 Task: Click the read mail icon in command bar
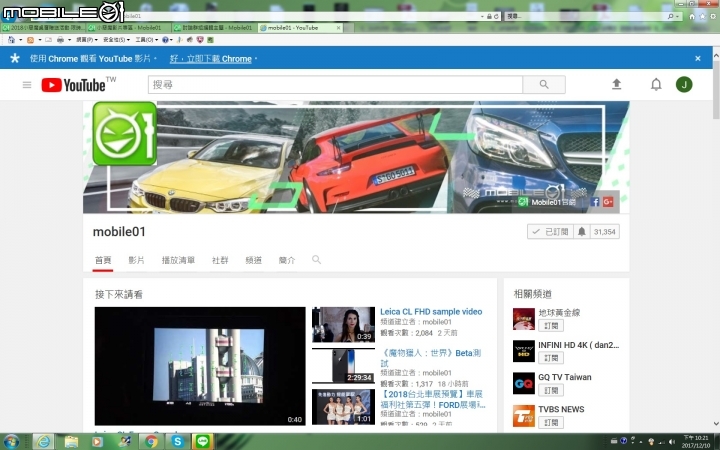point(48,40)
